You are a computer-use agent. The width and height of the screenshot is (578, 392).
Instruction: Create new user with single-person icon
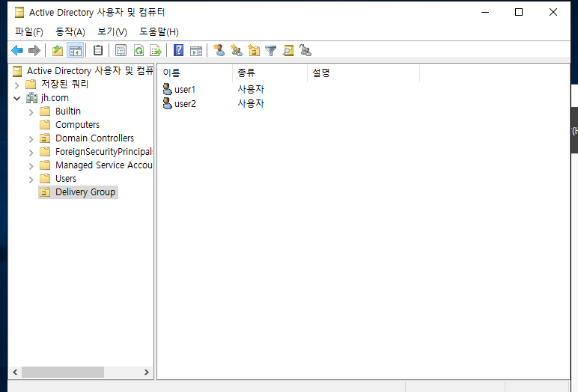coord(219,50)
